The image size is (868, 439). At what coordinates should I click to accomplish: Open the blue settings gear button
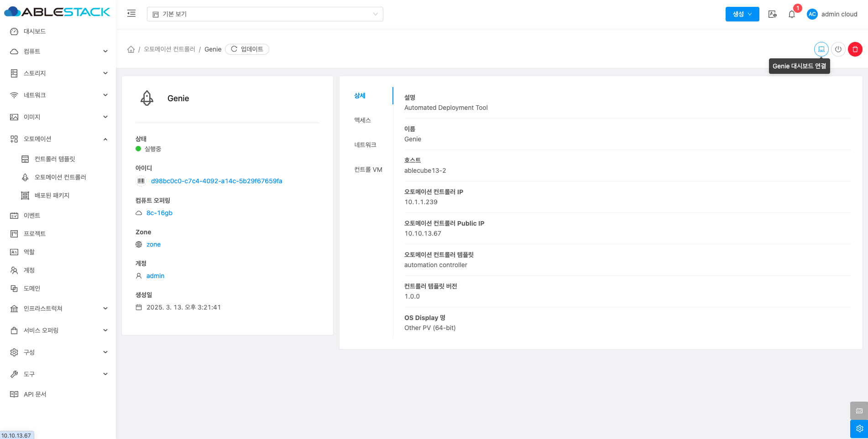pyautogui.click(x=859, y=429)
